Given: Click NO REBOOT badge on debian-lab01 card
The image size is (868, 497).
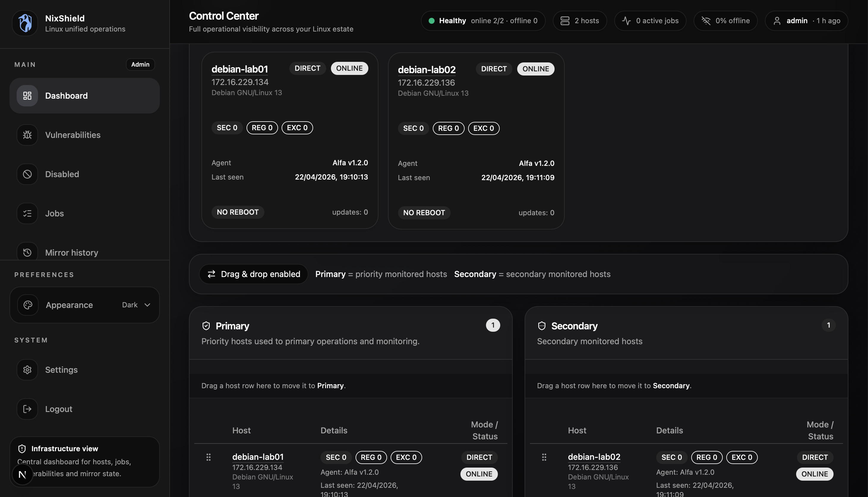Looking at the screenshot, I should click(238, 212).
